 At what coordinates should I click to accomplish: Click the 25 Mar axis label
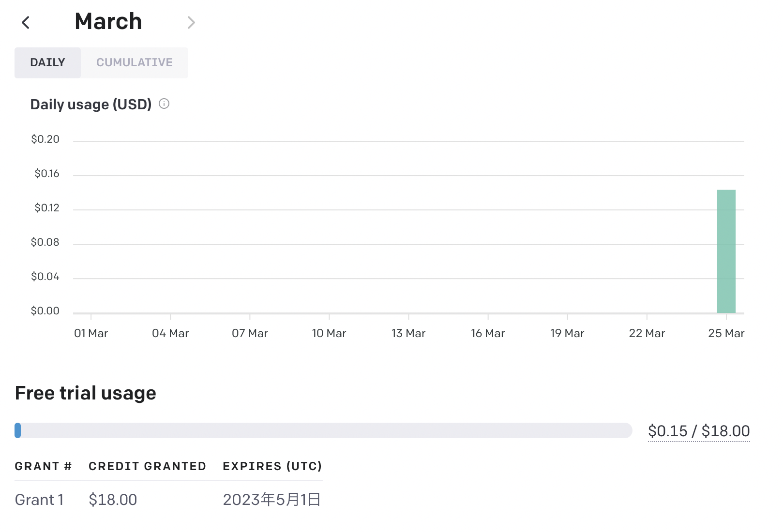pos(726,333)
